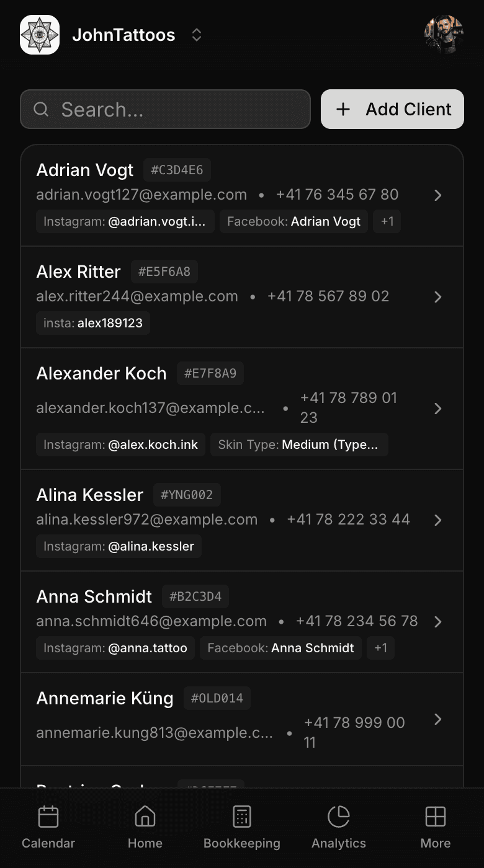Click inside the Search input field

click(165, 109)
